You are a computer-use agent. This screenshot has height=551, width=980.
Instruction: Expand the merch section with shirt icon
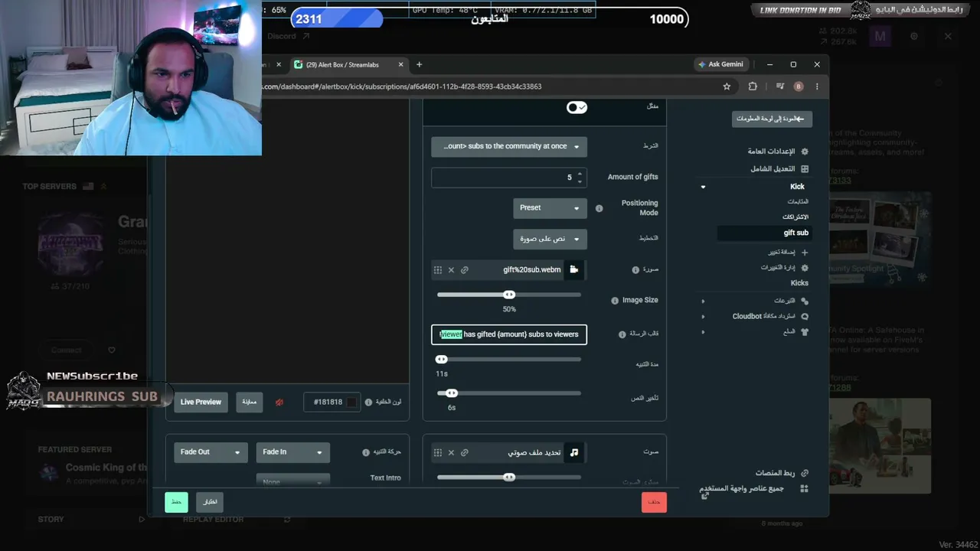[703, 332]
